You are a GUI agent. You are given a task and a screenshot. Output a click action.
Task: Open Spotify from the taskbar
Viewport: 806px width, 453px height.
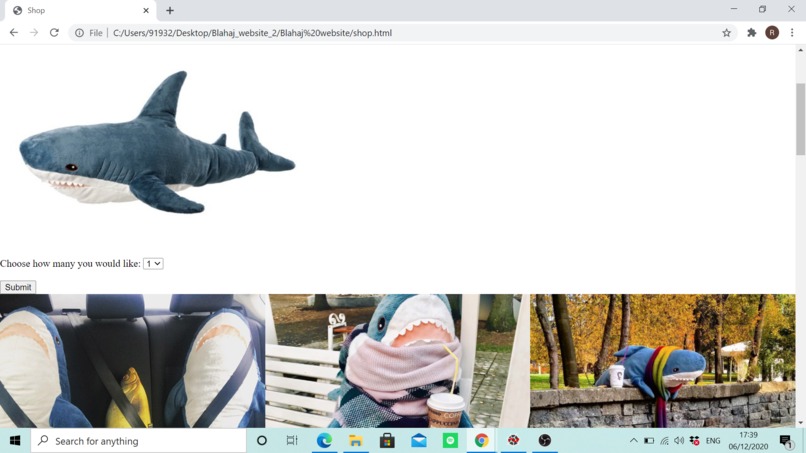point(450,441)
